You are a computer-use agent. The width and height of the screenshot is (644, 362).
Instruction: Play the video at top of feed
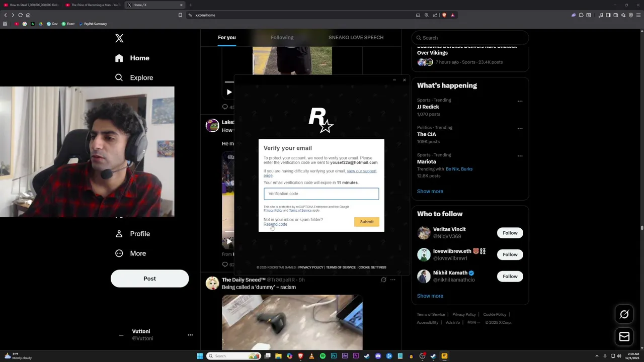[x=229, y=92]
